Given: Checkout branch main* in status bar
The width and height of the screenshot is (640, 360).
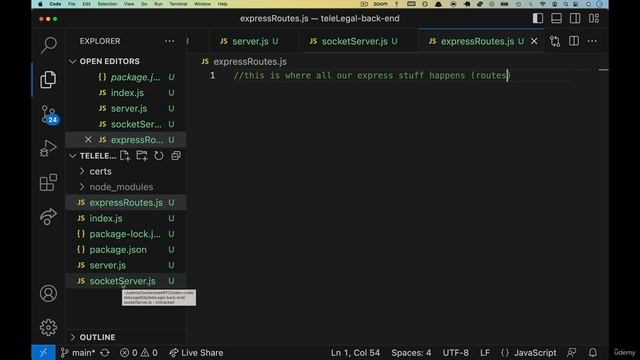Looking at the screenshot, I should tap(78, 353).
